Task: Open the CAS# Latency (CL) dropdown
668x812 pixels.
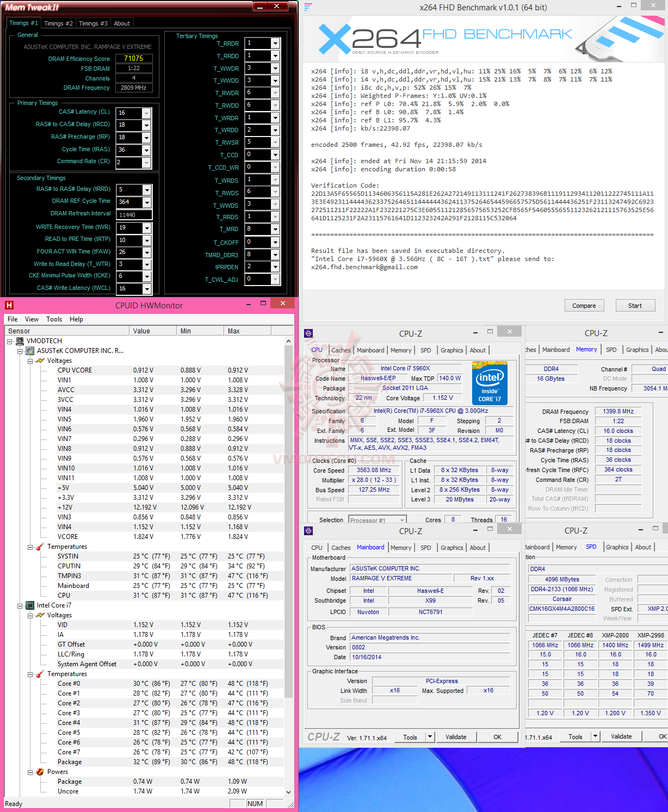Action: point(146,113)
